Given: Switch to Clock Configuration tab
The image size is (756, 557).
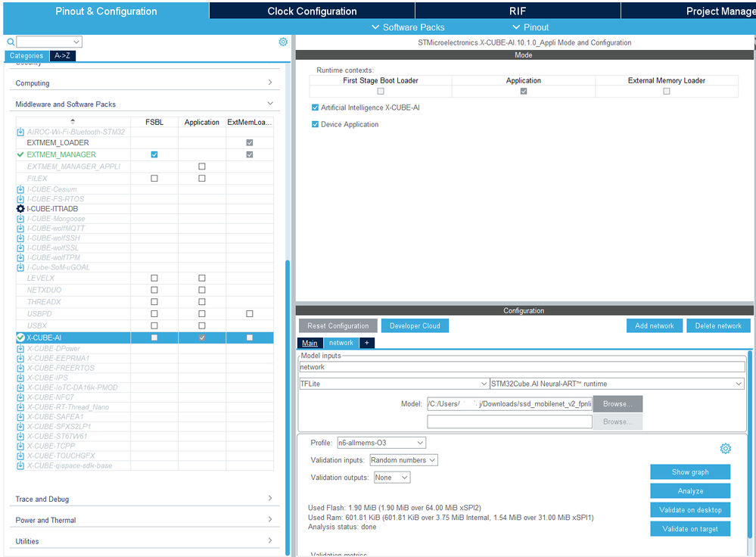Looking at the screenshot, I should 312,11.
